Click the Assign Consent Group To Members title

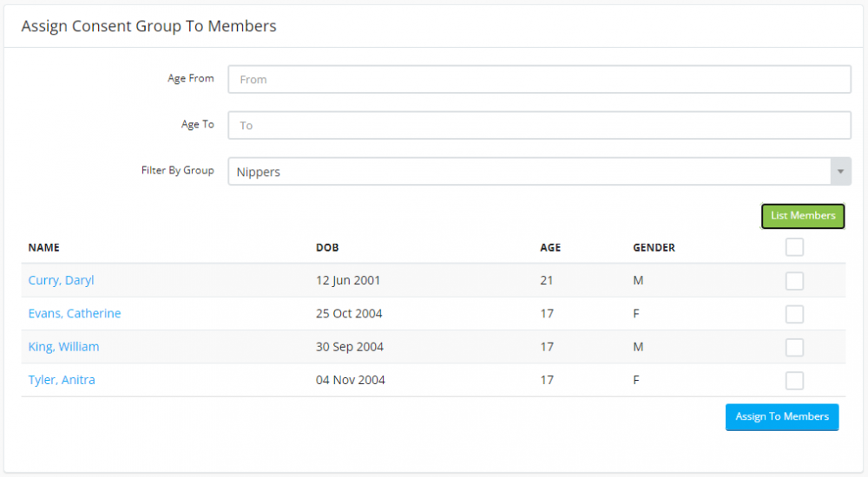(x=149, y=26)
